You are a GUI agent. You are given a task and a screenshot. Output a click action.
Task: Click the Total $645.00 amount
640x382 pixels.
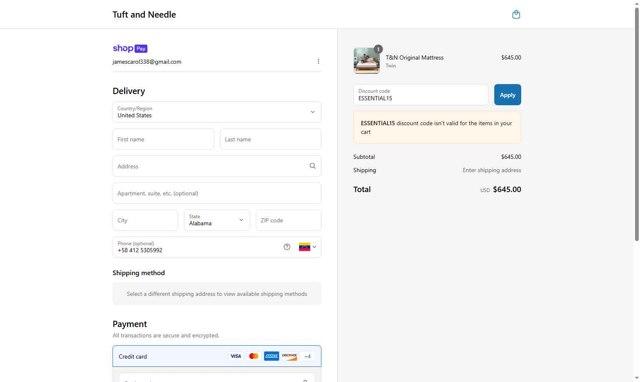tap(507, 189)
